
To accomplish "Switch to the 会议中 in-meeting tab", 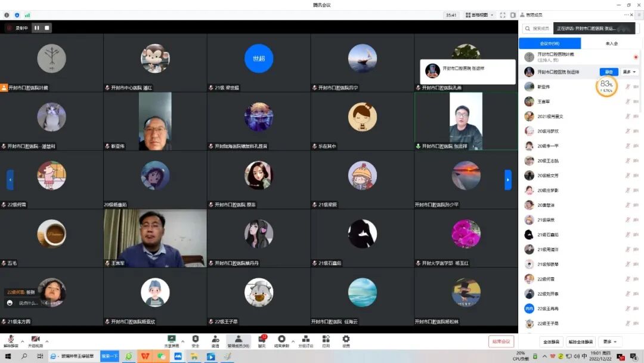I will [x=550, y=43].
